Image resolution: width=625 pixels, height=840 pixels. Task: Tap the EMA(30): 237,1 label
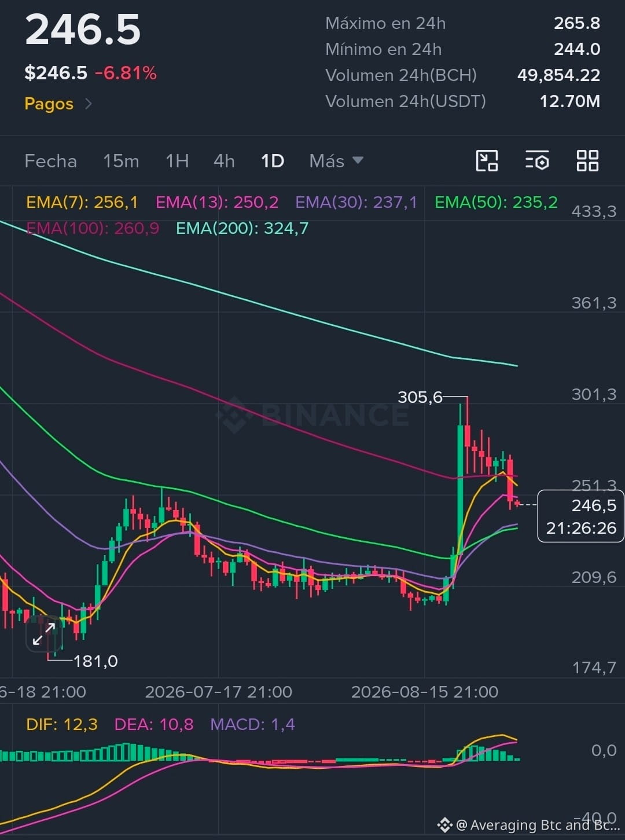[x=356, y=202]
